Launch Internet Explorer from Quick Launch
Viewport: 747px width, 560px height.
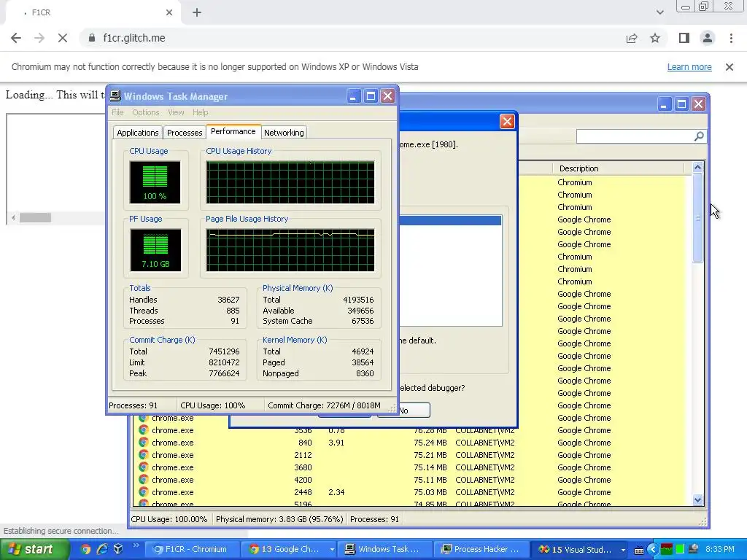click(x=102, y=550)
